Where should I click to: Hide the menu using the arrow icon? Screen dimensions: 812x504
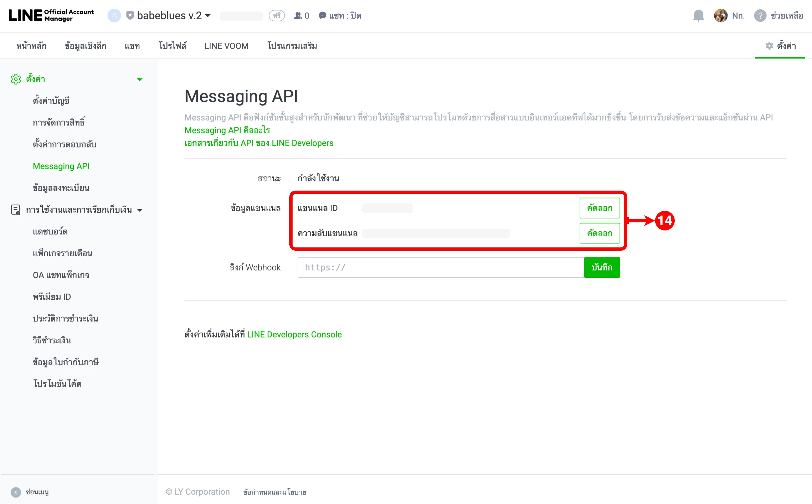pos(16,492)
